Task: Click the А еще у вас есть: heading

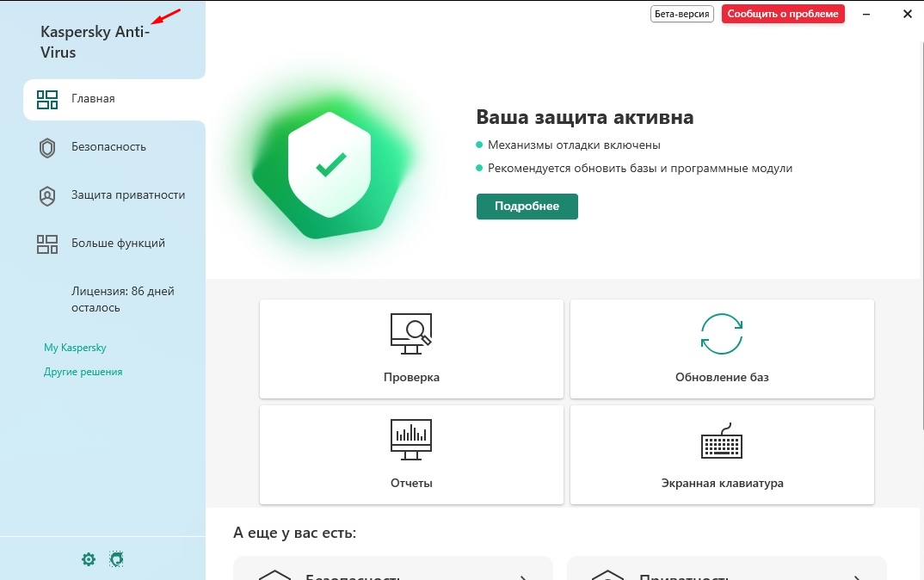Action: coord(294,533)
